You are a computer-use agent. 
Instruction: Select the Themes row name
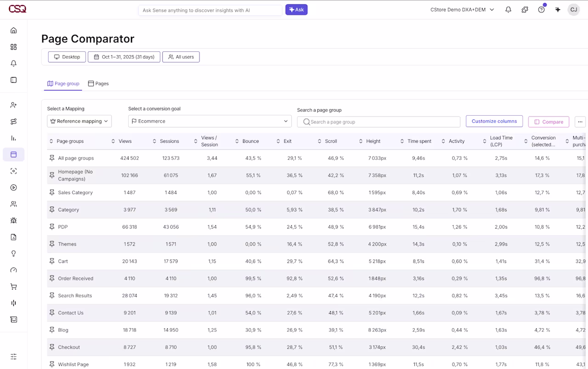click(67, 244)
